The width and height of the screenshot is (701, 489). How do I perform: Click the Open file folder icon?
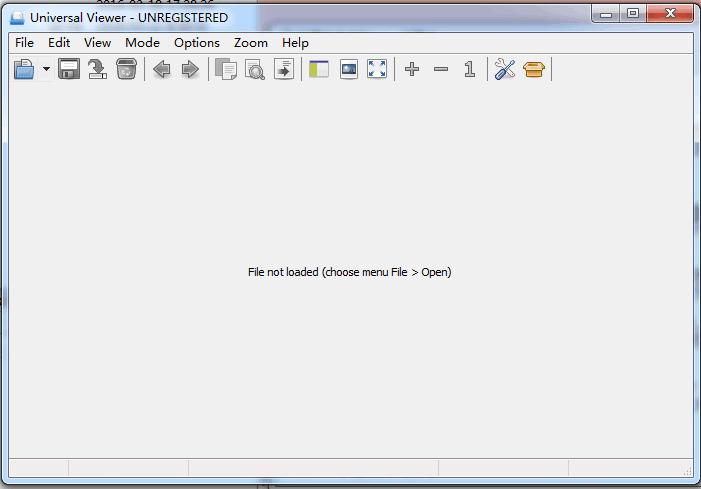tap(24, 69)
